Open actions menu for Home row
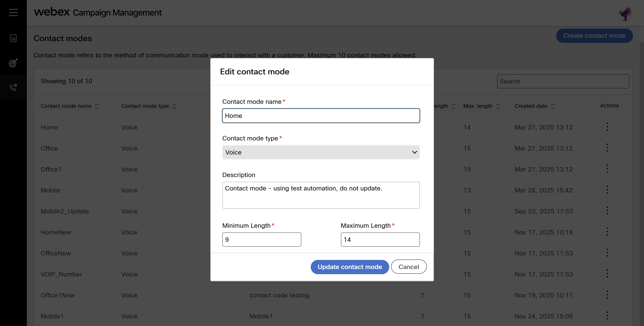Viewport: 644px width, 326px height. pyautogui.click(x=607, y=127)
